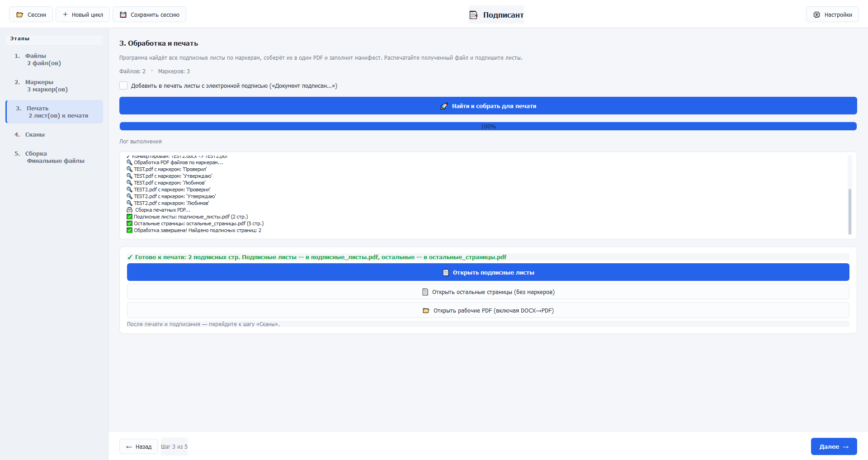The width and height of the screenshot is (868, 460).
Task: Click log line TEST2.pdf с маркером 'Утверждаю'
Action: coord(171,196)
